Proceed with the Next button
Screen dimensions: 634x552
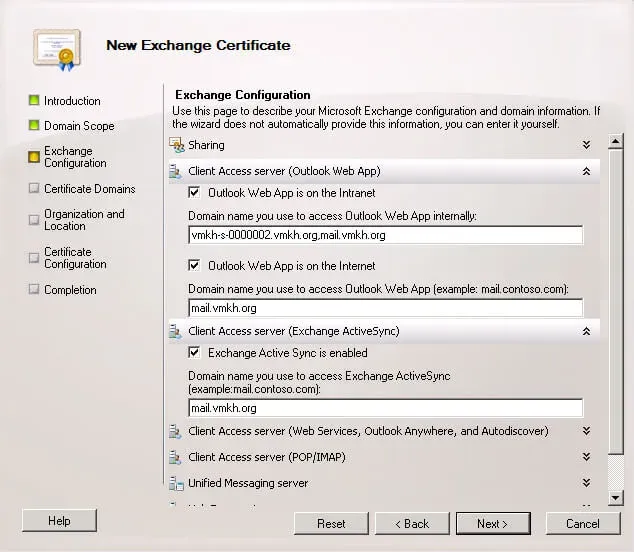(493, 524)
